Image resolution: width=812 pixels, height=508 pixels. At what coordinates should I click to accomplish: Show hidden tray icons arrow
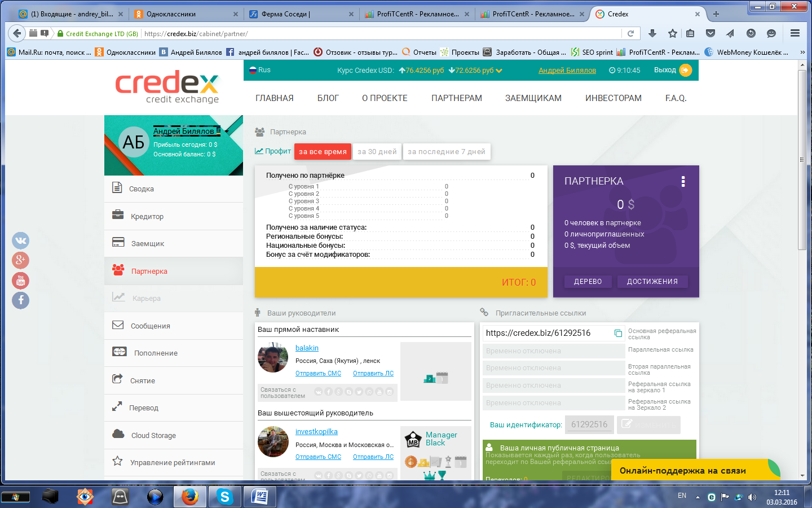pyautogui.click(x=698, y=497)
